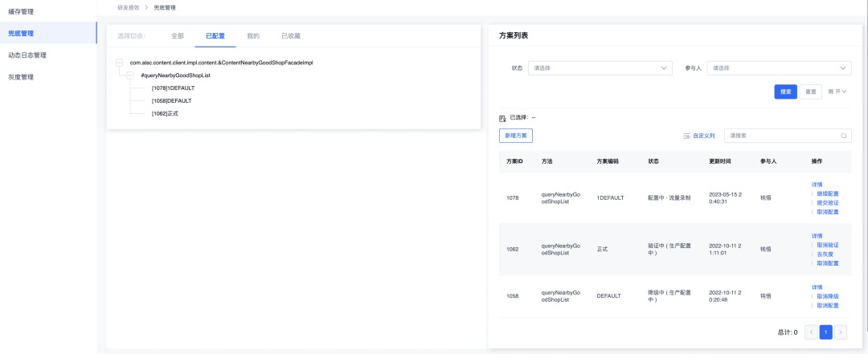
Task: Click 取消降级 for plan 1058
Action: tap(828, 296)
